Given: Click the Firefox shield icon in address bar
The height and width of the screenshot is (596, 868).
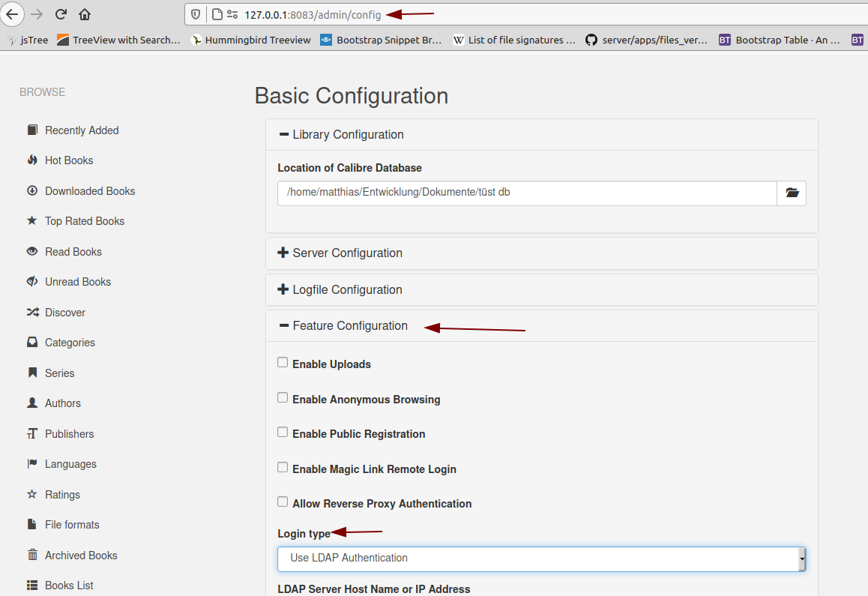Looking at the screenshot, I should [194, 13].
